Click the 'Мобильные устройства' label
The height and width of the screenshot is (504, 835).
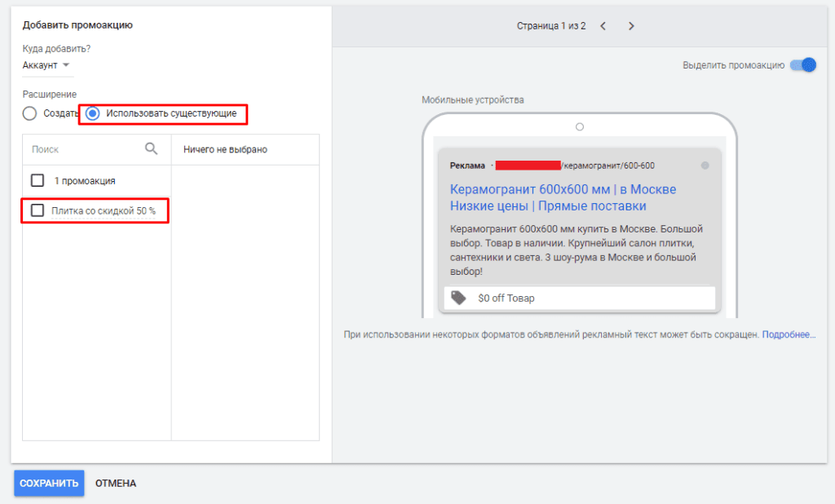point(473,99)
